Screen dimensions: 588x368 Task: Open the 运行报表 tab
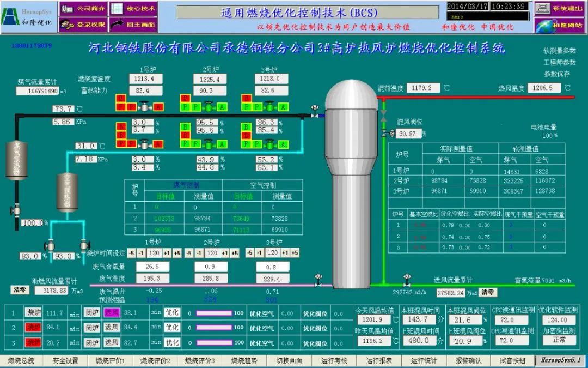[379, 361]
